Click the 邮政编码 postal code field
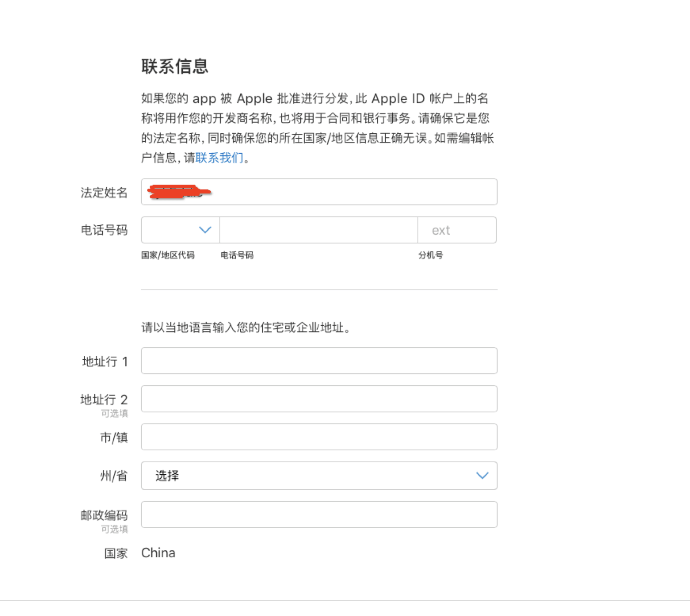The image size is (690, 616). pos(319,515)
